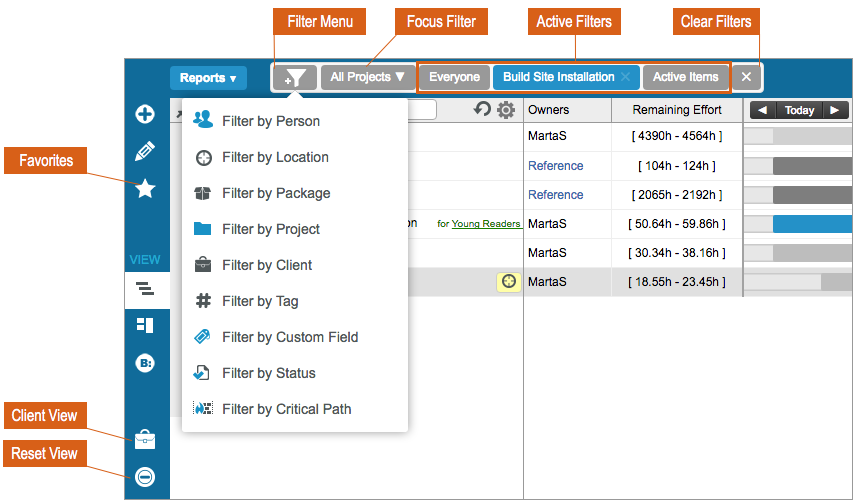
Task: Open the Young Readers link
Action: point(486,224)
